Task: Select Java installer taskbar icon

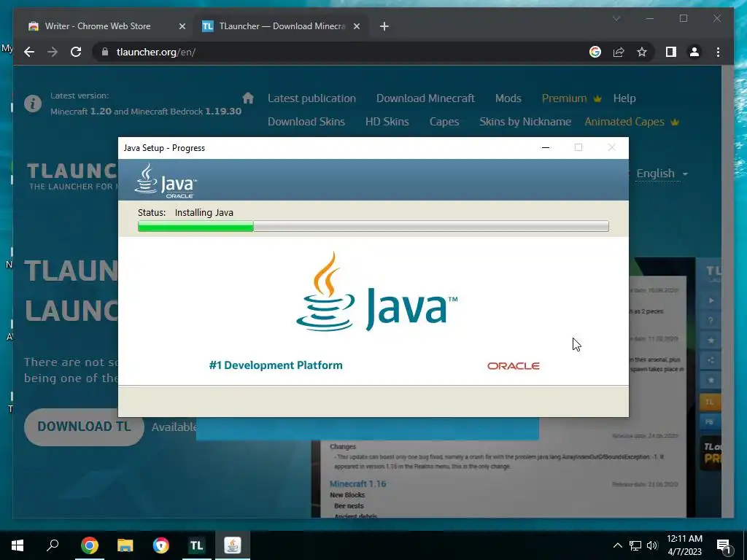Action: coord(233,545)
